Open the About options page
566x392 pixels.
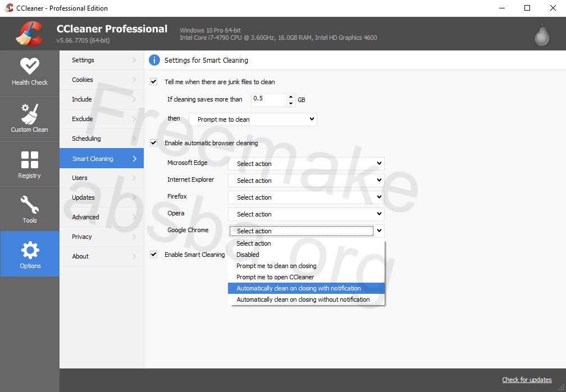(102, 256)
